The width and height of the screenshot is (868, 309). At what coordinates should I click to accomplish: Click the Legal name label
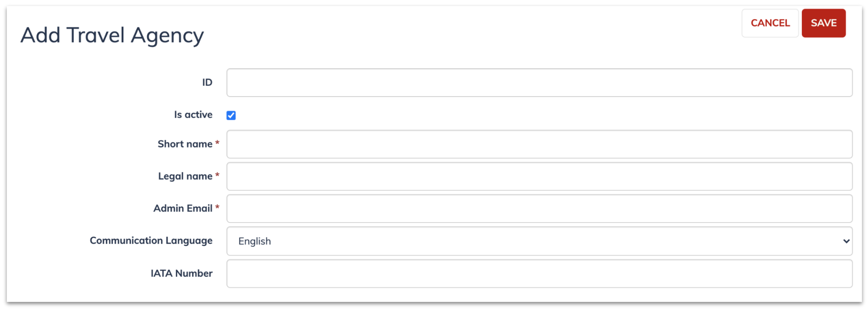185,176
